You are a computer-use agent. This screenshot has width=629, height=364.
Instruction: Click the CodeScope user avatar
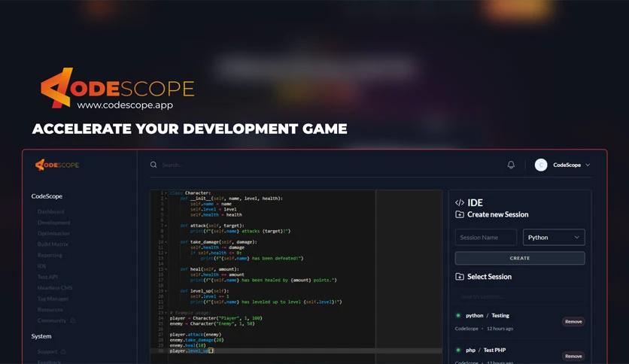coord(541,165)
